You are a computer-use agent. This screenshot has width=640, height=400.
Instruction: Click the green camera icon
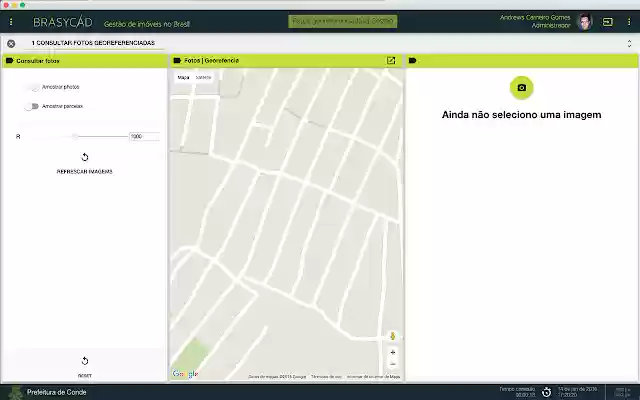(521, 87)
